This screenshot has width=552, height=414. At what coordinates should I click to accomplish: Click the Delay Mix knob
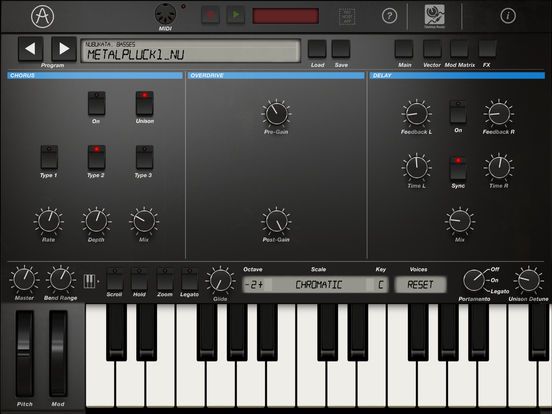[459, 221]
